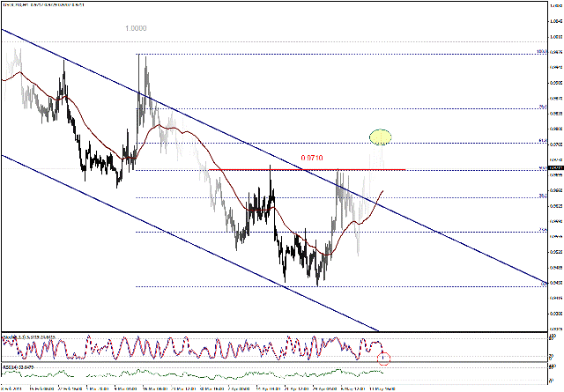Select the Fibonacci 61.8 level label
The image size is (564, 392).
pyautogui.click(x=541, y=141)
